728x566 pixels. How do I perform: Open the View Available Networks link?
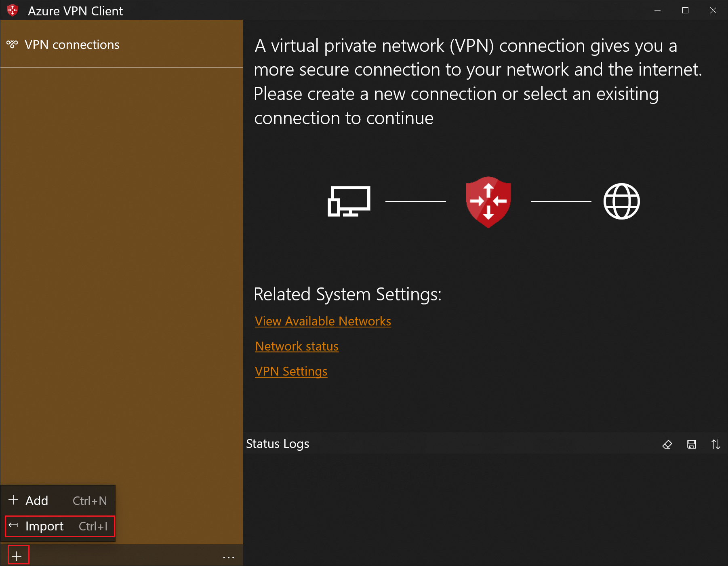coord(323,321)
